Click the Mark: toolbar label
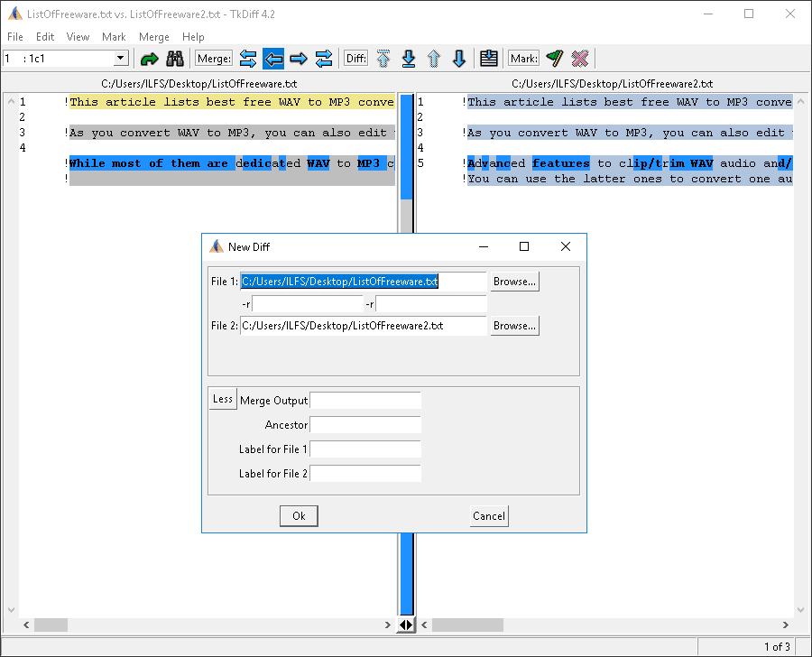 pos(524,59)
